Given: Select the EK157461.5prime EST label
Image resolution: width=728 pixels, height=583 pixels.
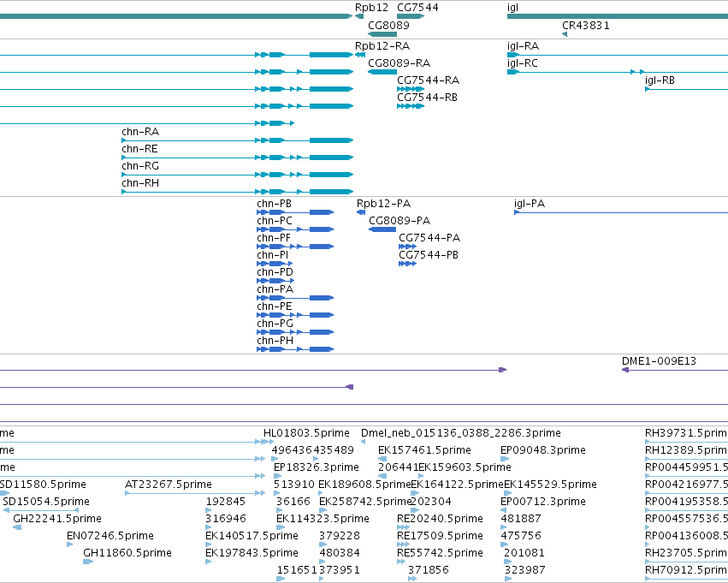Looking at the screenshot, I should (424, 450).
